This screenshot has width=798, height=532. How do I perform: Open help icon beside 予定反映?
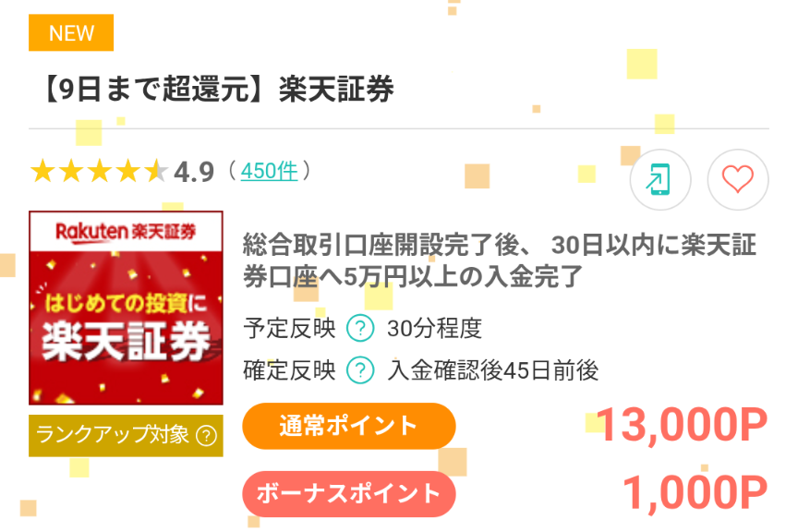[359, 328]
